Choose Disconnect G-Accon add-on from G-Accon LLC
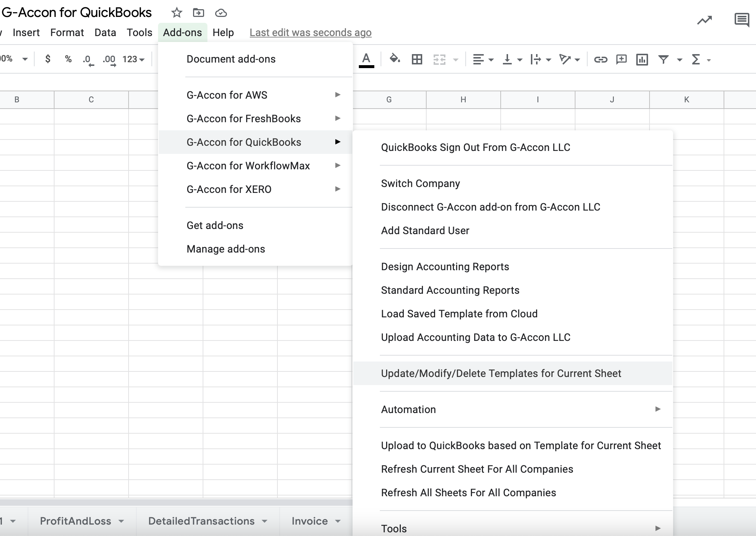Screen dimensions: 756x536 point(513,207)
